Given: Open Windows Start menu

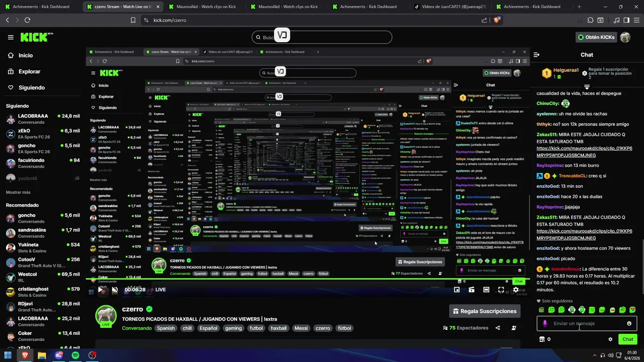Looking at the screenshot, I should pos(8,355).
